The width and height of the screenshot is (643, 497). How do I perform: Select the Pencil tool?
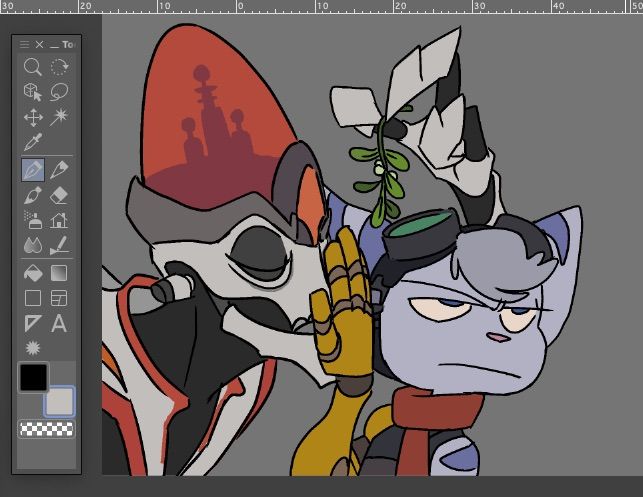coord(59,170)
